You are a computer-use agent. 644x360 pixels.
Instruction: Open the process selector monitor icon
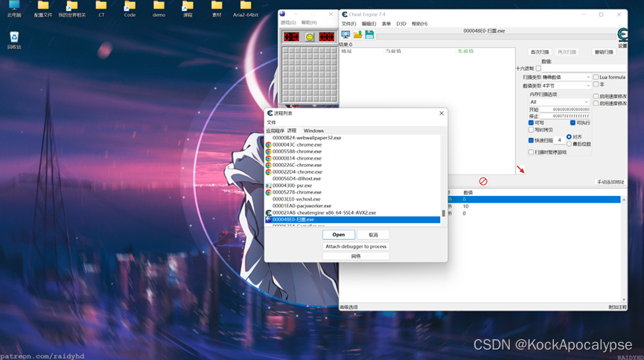click(x=345, y=34)
